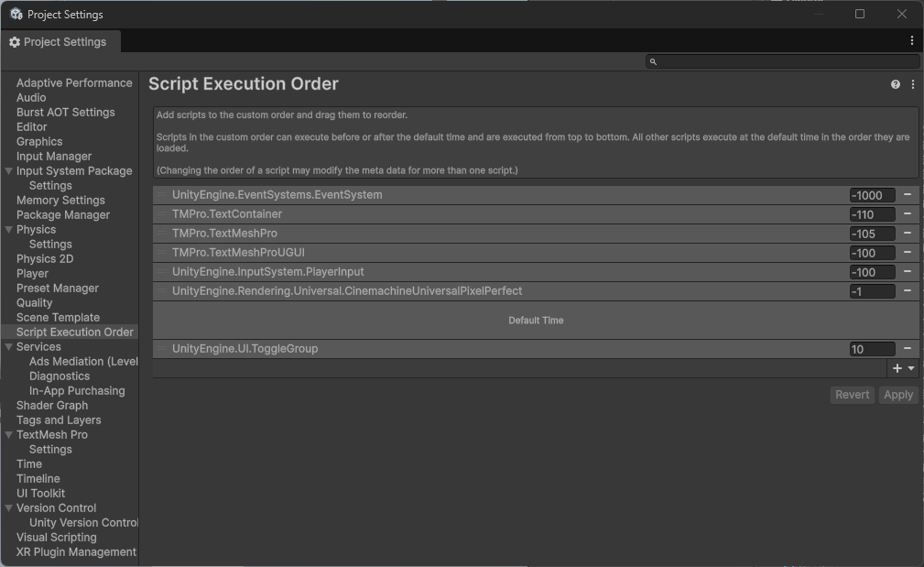The height and width of the screenshot is (567, 924).
Task: Collapse the Input System Package section
Action: click(8, 171)
